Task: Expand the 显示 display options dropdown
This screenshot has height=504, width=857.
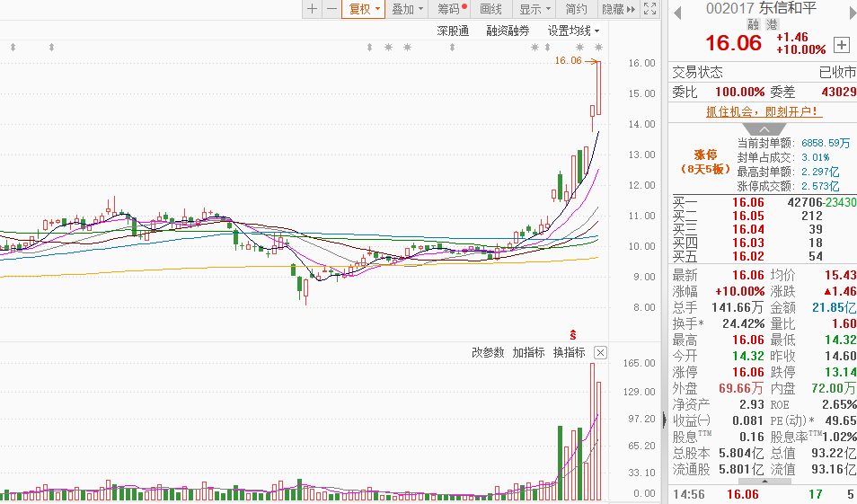Action: 534,9
